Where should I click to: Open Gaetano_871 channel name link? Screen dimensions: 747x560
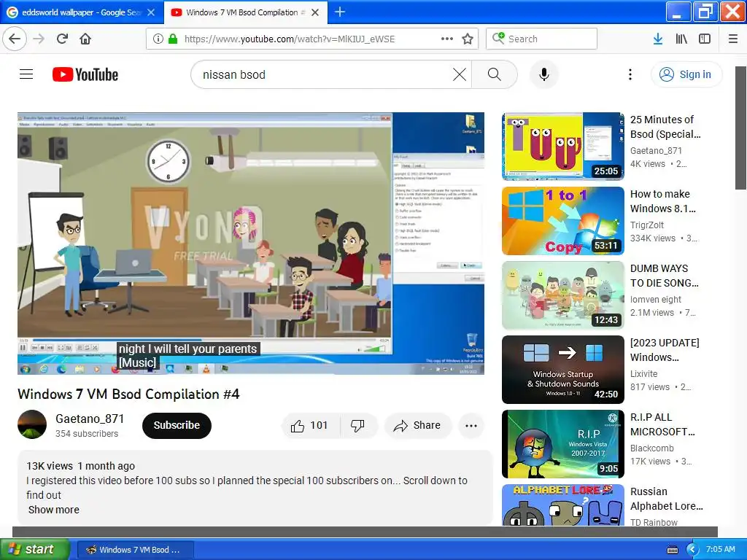[90, 419]
